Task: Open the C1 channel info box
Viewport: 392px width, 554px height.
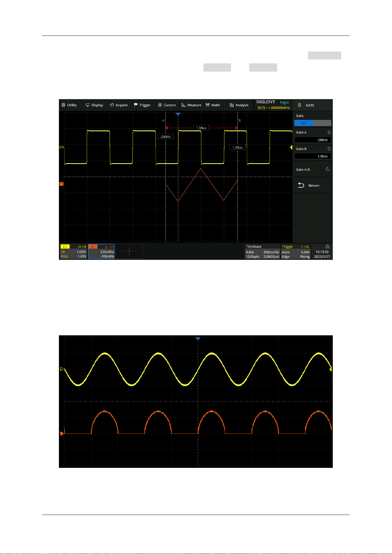Action: 73,251
